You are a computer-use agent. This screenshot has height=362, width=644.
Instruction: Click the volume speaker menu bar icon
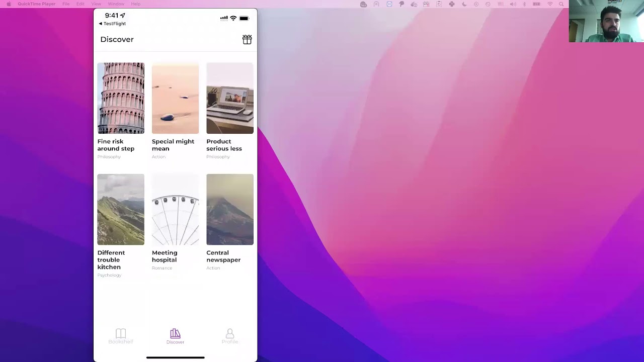(x=513, y=4)
